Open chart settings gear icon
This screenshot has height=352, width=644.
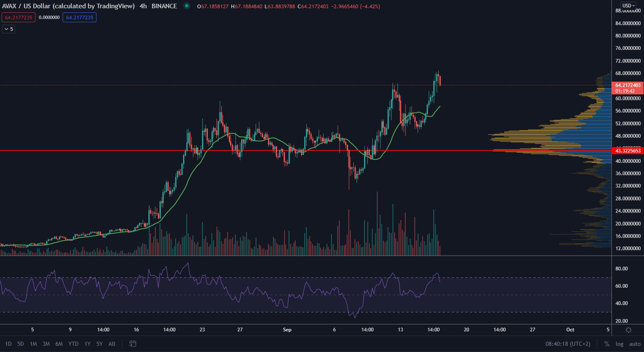pyautogui.click(x=628, y=330)
